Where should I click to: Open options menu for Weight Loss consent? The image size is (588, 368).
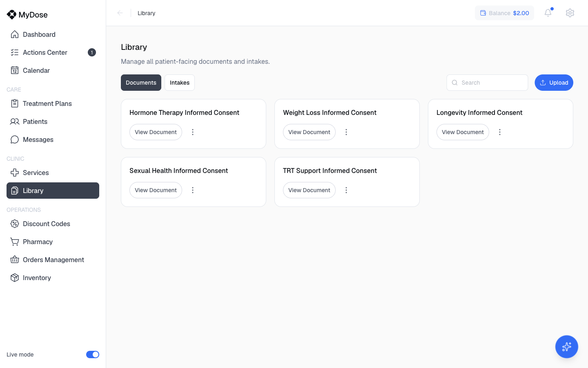[346, 132]
